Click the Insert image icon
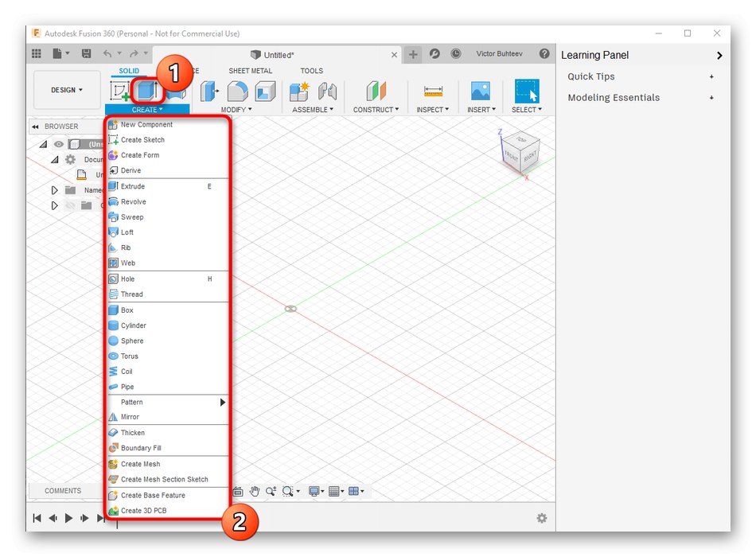The width and height of the screenshot is (756, 557). (x=481, y=92)
